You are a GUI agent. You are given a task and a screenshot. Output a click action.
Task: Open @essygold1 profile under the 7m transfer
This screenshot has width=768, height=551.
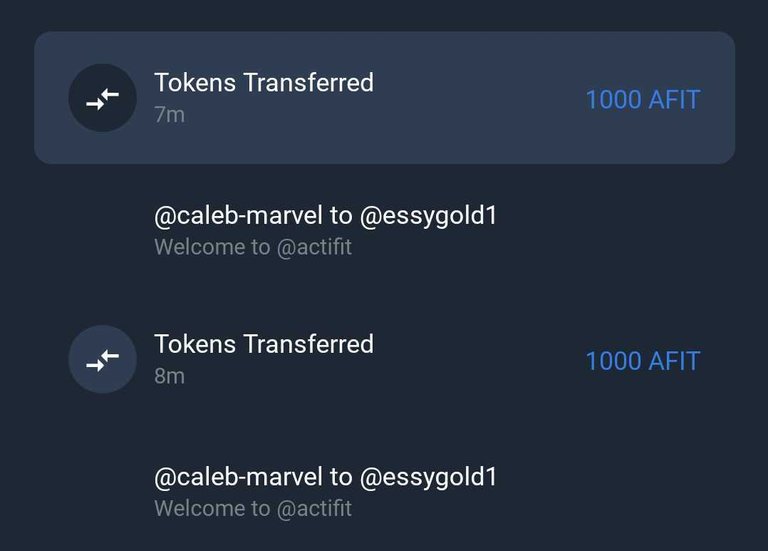coord(429,216)
